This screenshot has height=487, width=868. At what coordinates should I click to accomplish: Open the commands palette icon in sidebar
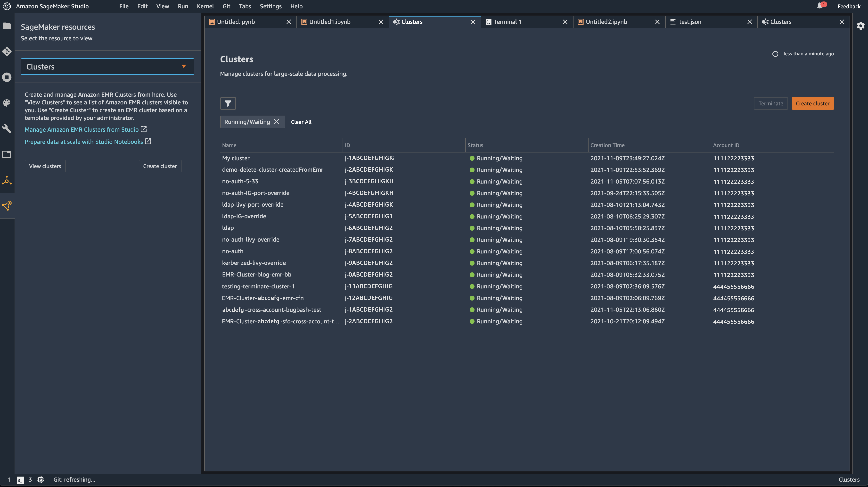pos(7,103)
